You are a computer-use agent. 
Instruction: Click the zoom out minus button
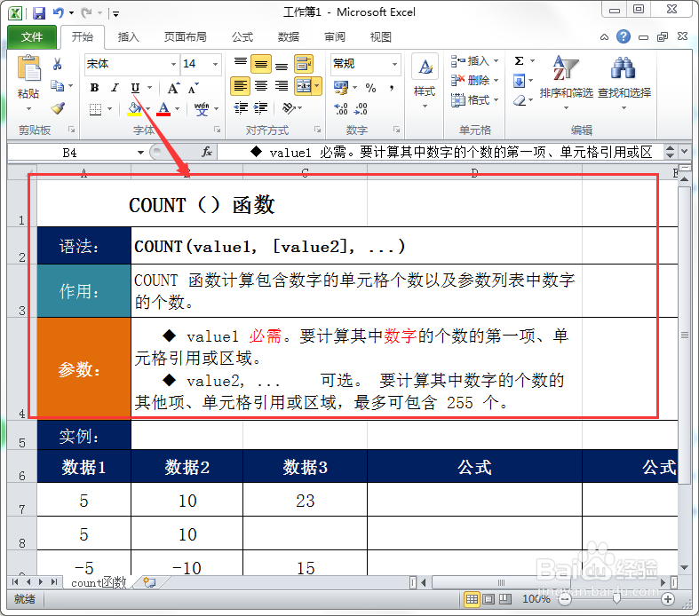(564, 599)
